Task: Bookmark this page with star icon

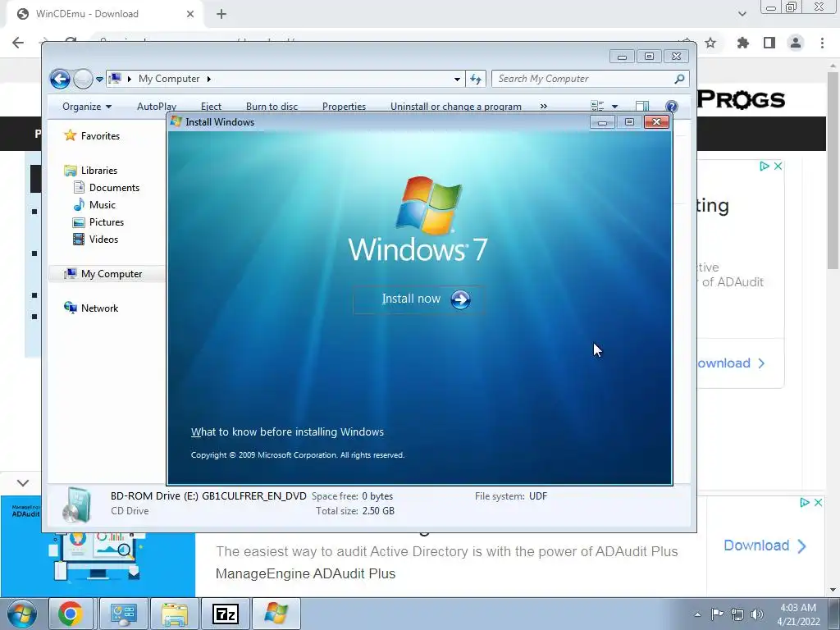Action: tap(710, 43)
